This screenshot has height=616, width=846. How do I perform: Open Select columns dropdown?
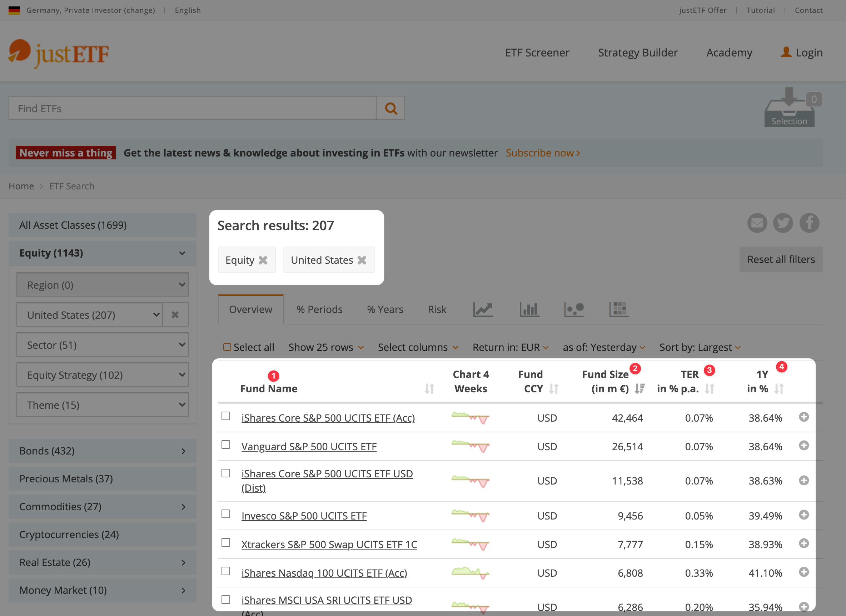418,347
